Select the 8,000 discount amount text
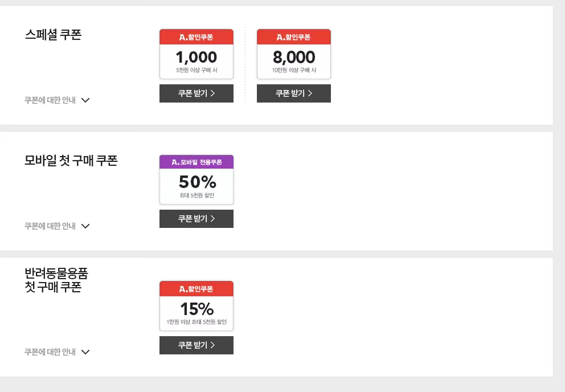The image size is (565, 392). click(294, 57)
